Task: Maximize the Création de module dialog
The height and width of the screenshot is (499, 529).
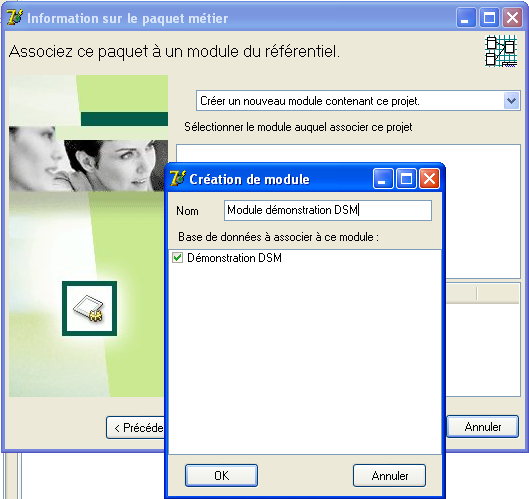Action: tap(406, 178)
